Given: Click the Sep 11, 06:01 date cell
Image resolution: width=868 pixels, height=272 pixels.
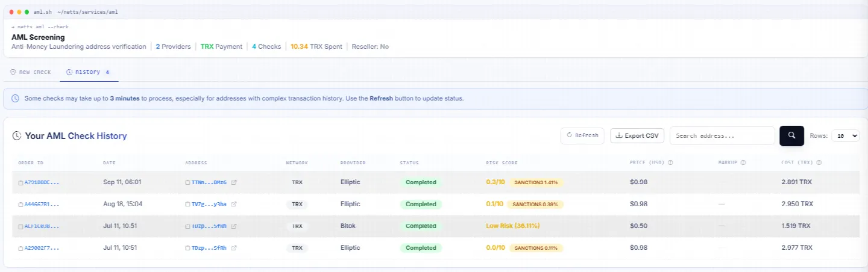Looking at the screenshot, I should click(x=122, y=182).
